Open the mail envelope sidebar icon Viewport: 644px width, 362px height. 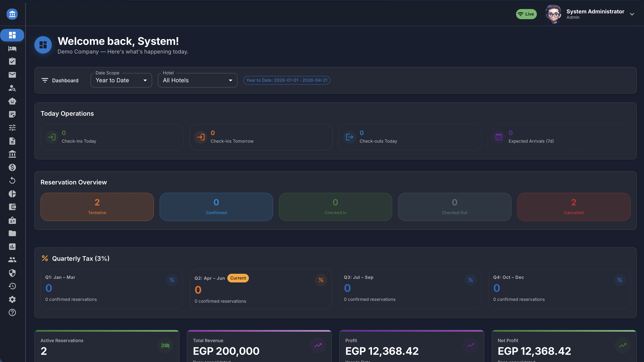point(12,75)
